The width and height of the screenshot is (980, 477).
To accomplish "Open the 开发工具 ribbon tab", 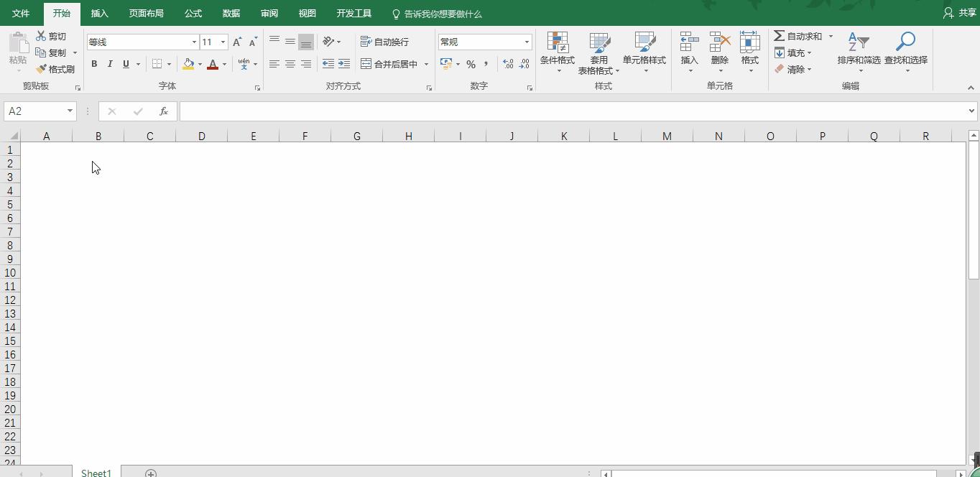I will 353,13.
